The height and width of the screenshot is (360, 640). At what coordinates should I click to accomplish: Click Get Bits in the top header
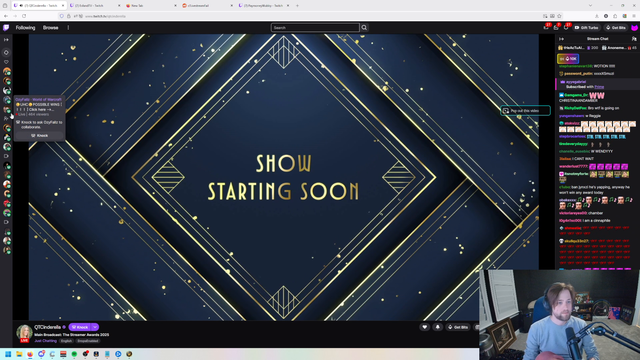[616, 28]
